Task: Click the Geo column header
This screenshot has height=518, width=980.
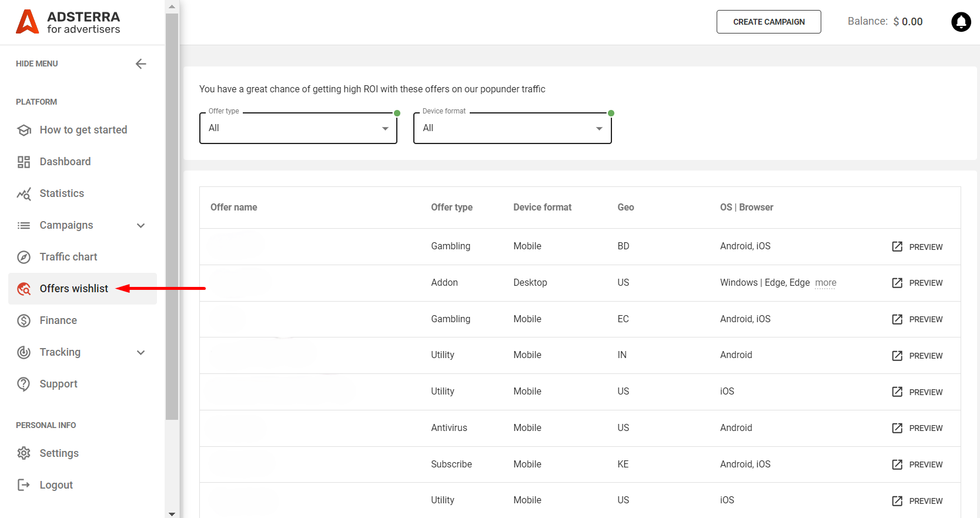Action: [626, 208]
